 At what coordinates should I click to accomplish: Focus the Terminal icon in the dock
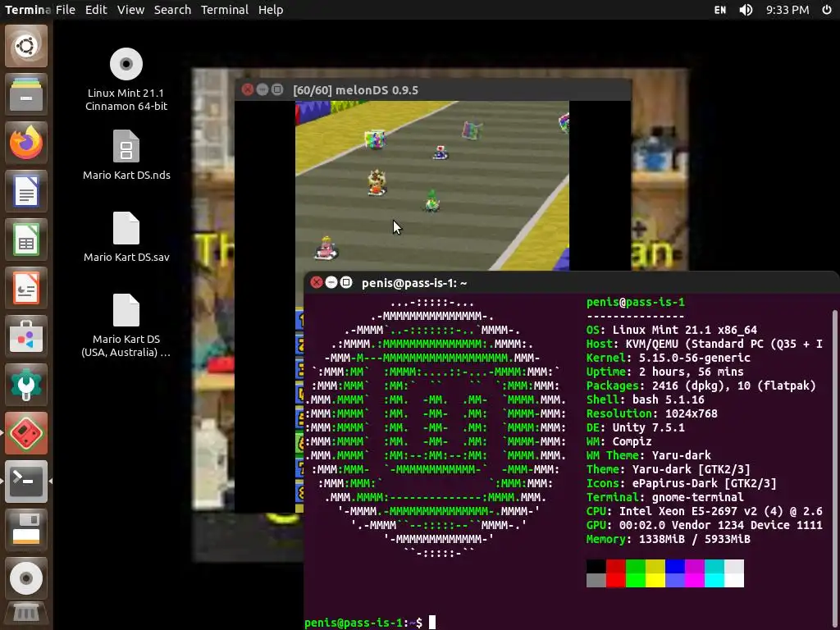click(26, 481)
